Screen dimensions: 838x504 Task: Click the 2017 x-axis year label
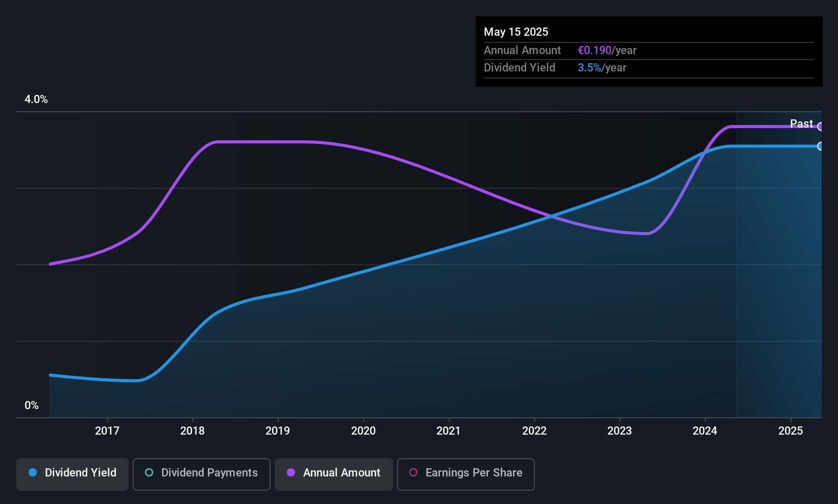click(107, 431)
